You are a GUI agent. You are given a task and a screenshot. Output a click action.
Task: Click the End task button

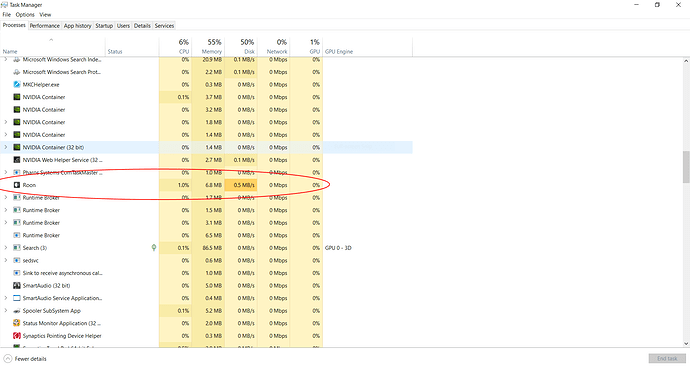(x=667, y=358)
